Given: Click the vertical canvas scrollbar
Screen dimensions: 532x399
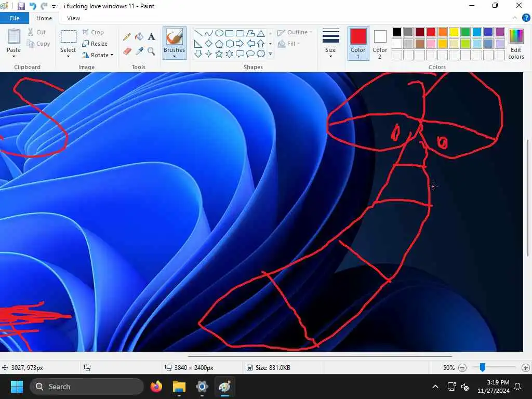Looking at the screenshot, I should tap(528, 197).
